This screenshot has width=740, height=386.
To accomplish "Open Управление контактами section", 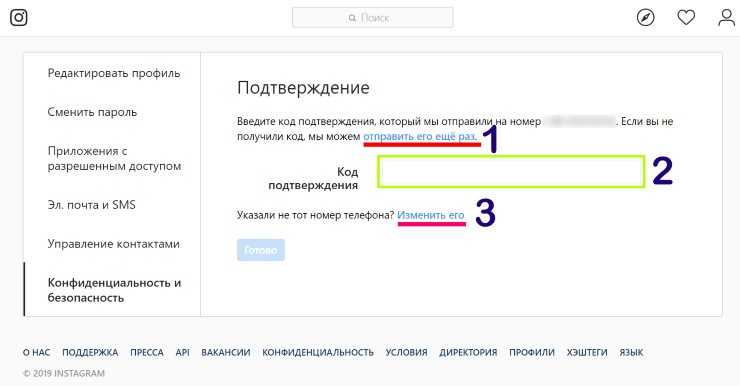I will (x=114, y=244).
